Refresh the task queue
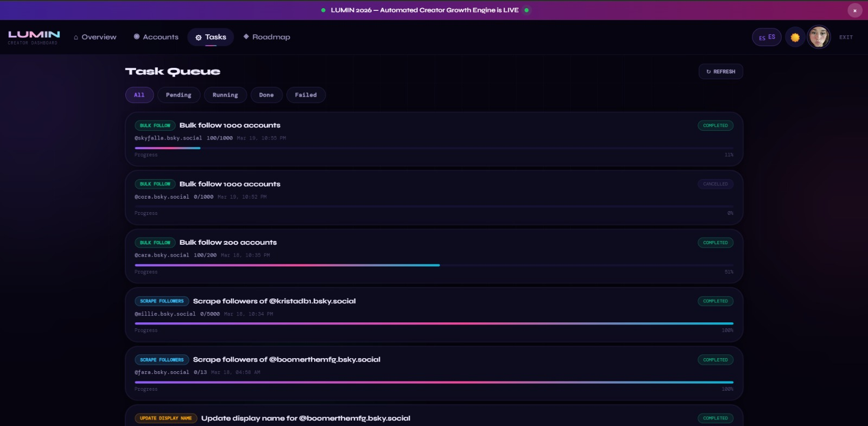Image resolution: width=868 pixels, height=426 pixels. pyautogui.click(x=720, y=72)
